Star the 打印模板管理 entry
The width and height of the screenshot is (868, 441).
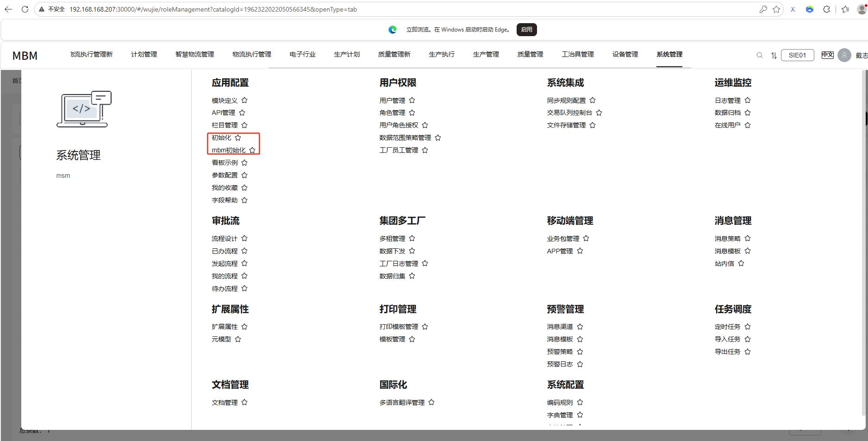(425, 327)
